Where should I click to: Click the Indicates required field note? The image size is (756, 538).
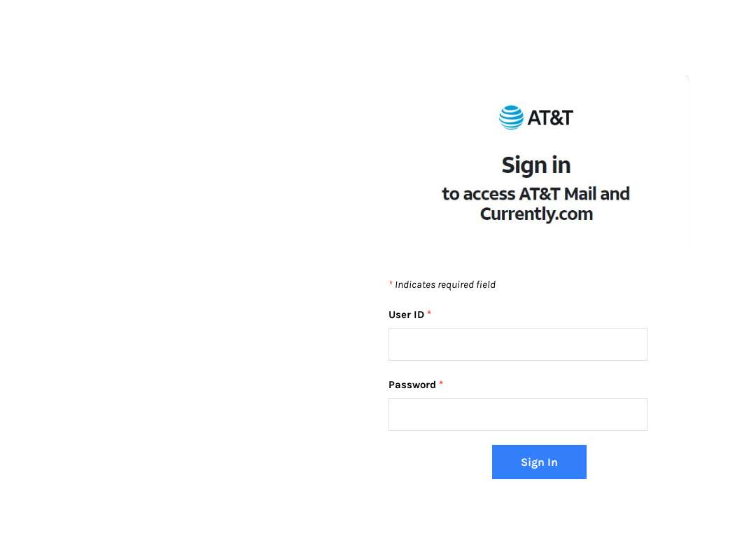[445, 284]
